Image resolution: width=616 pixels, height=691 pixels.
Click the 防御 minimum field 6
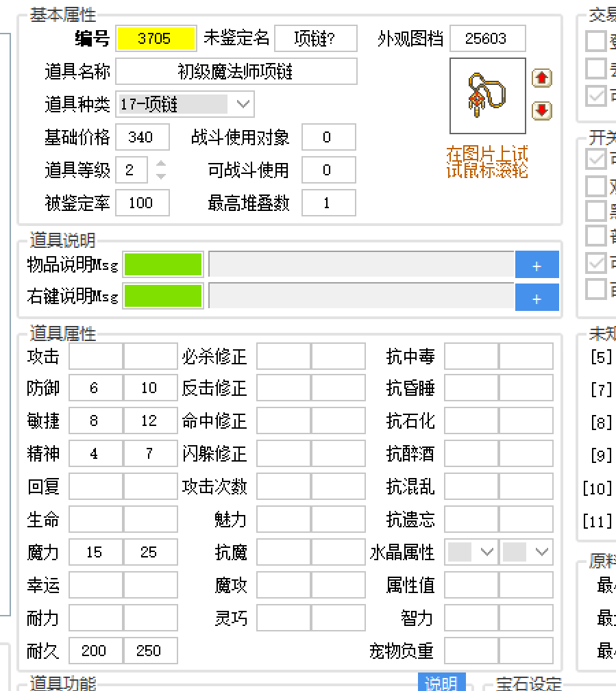(96, 388)
